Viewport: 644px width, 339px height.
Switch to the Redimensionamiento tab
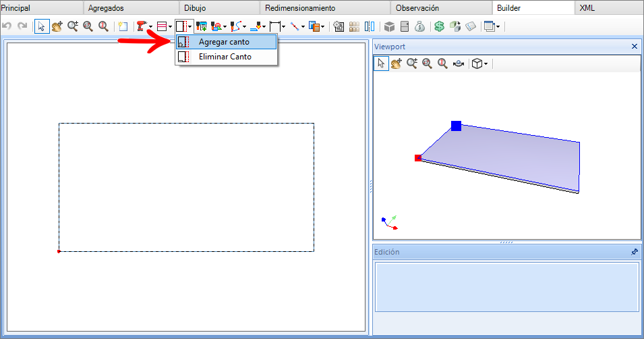coord(300,8)
